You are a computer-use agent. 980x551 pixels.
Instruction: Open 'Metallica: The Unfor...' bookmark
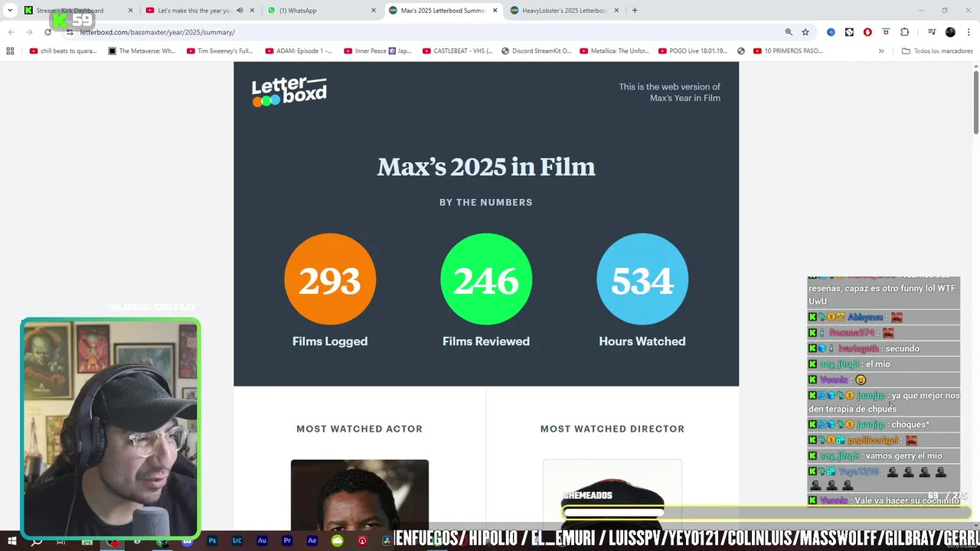(614, 51)
